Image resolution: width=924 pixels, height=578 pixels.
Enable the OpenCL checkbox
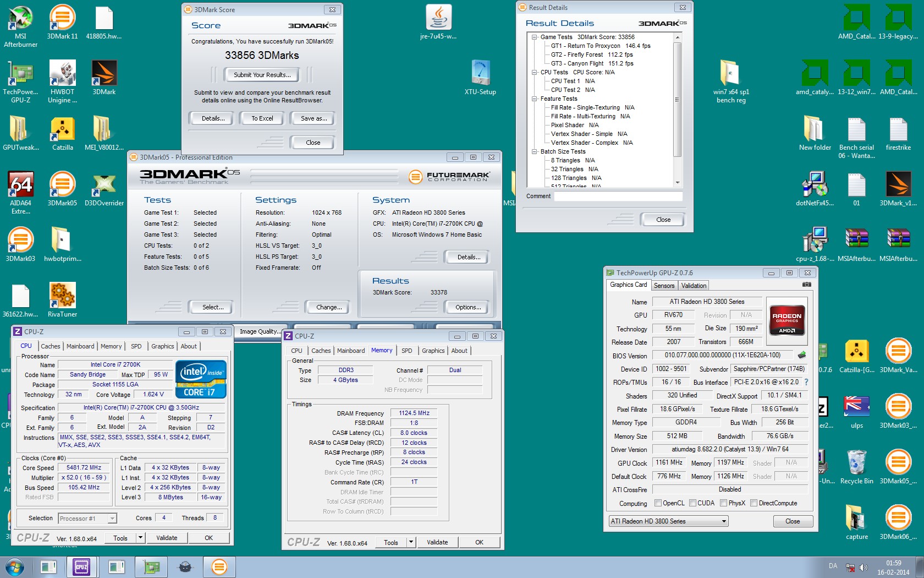point(658,503)
